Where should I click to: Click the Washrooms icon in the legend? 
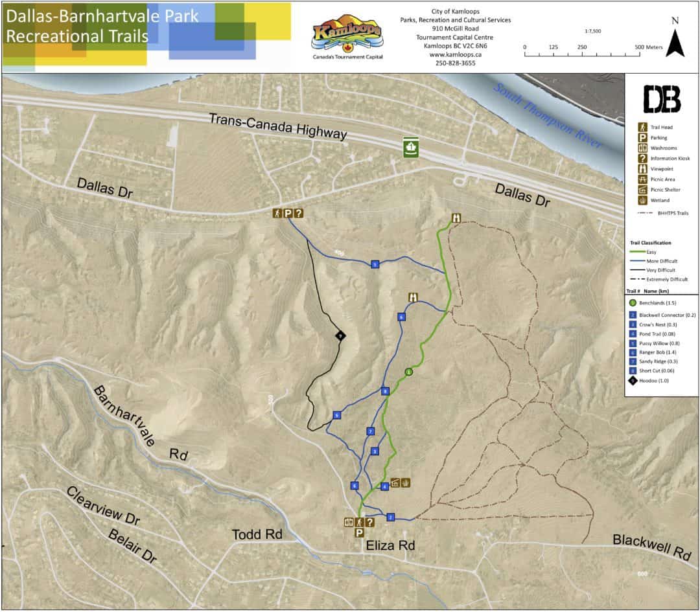tap(643, 148)
